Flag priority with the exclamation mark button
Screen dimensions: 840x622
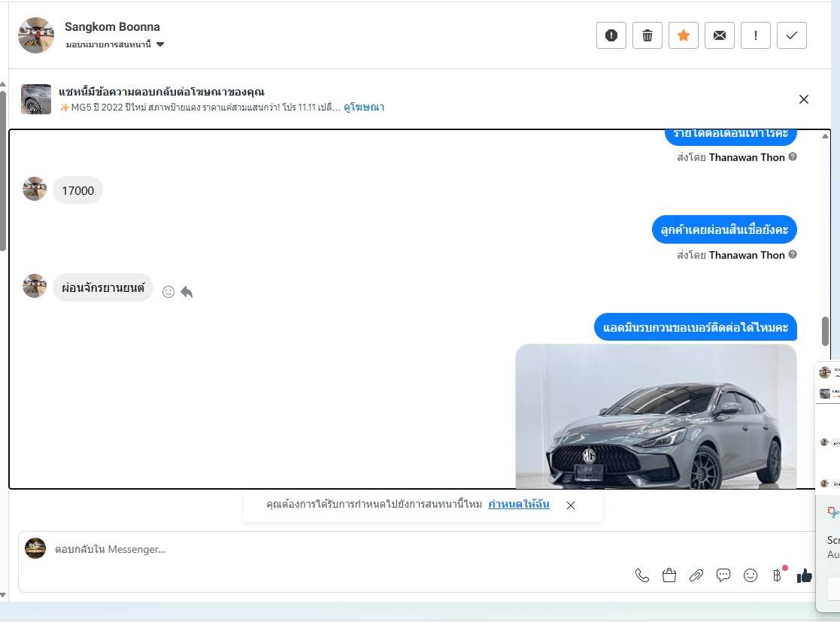pyautogui.click(x=755, y=35)
